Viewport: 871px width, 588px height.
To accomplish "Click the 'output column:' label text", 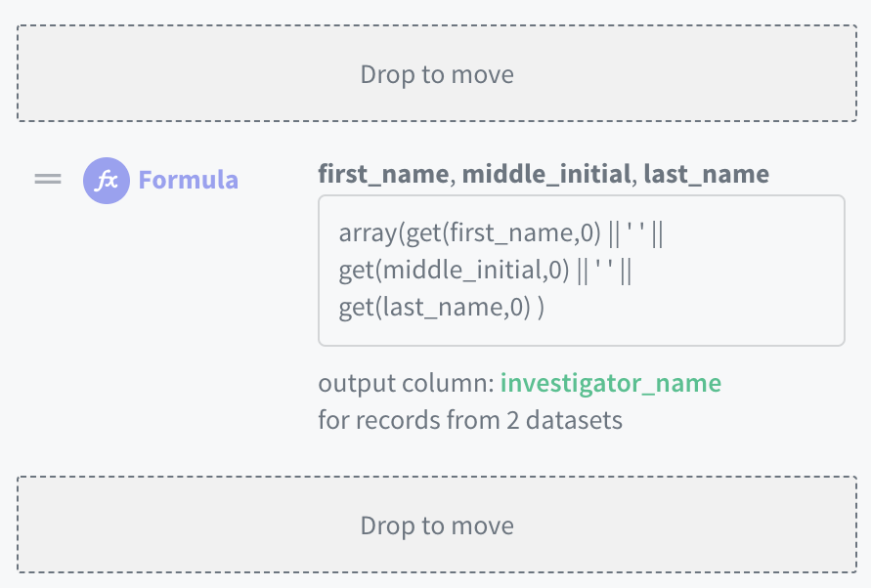I will pos(406,383).
